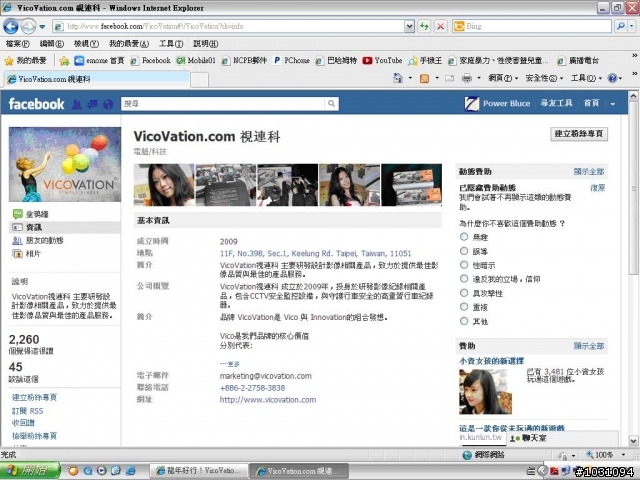Click the Windows 開始 Start button
The image size is (640, 480).
click(x=29, y=471)
